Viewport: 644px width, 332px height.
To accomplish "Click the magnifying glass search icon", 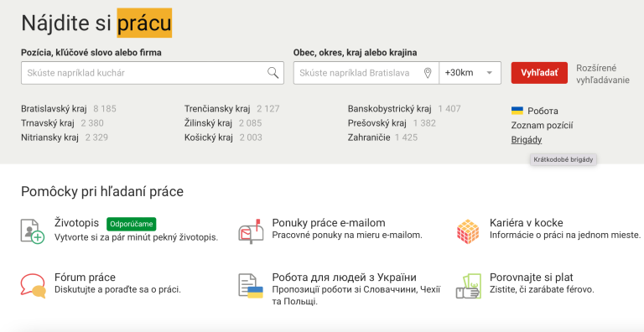I will click(x=273, y=73).
